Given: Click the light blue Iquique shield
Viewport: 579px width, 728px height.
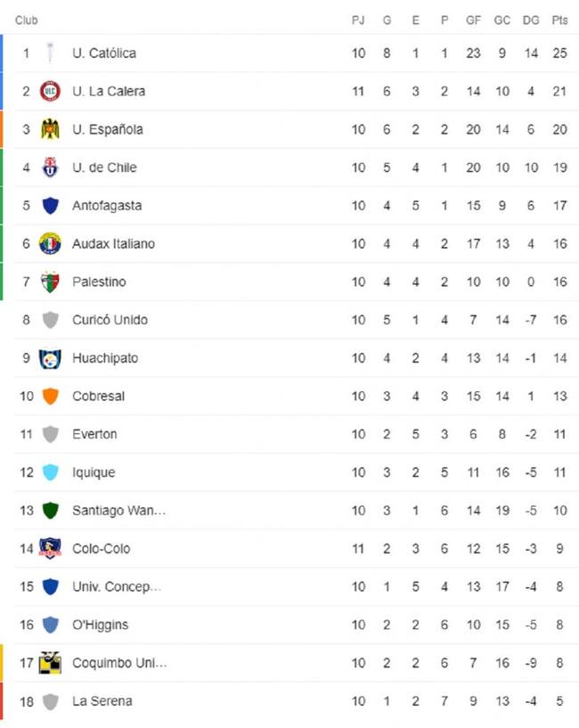Looking at the screenshot, I should [x=50, y=472].
